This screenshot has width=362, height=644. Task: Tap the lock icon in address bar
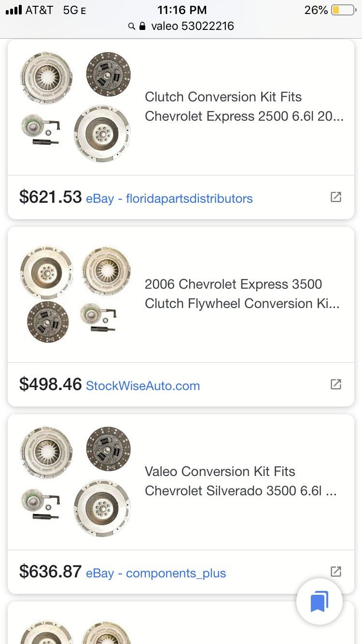[x=142, y=26]
